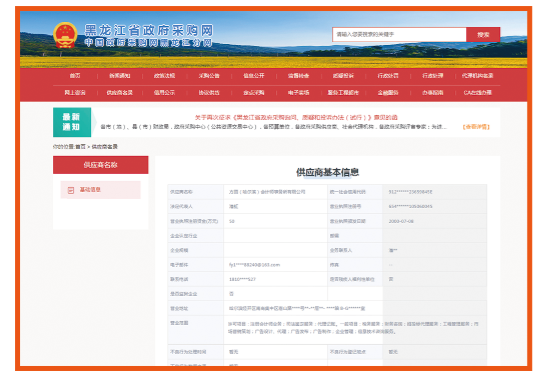Screen dimensions: 548x383
Task: Click the masked business address text
Action: pos(297,308)
